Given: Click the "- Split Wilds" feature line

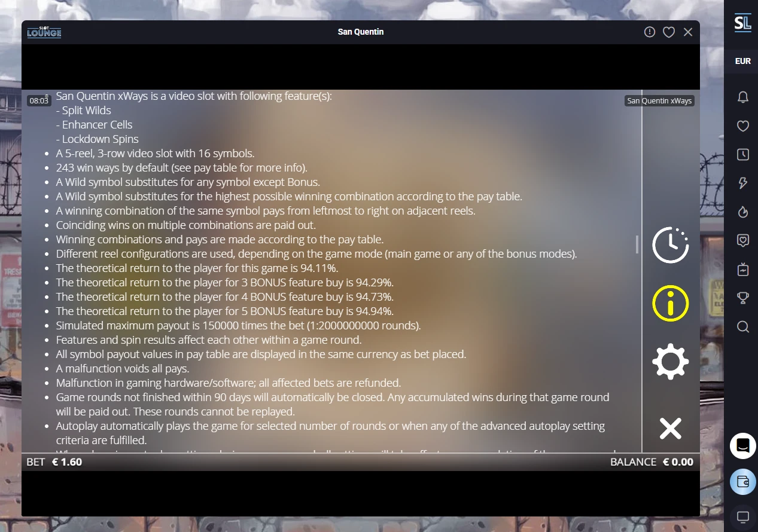Looking at the screenshot, I should click(84, 111).
